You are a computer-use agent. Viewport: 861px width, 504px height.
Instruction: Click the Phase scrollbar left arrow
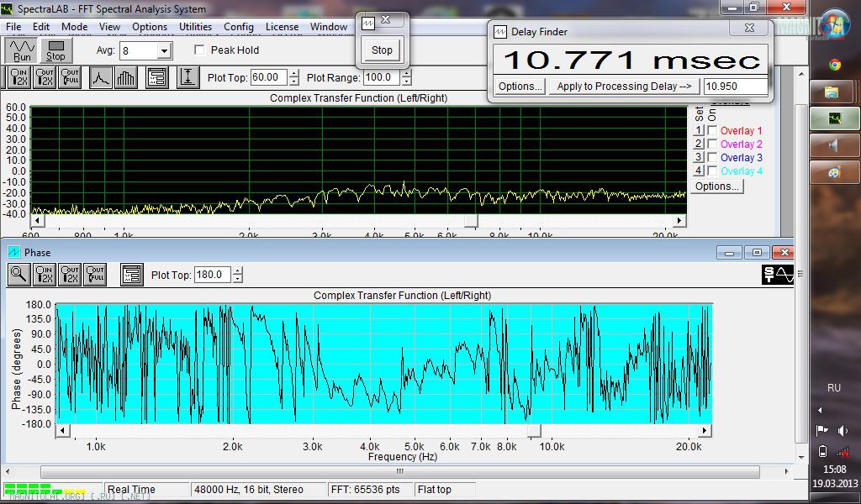point(62,431)
